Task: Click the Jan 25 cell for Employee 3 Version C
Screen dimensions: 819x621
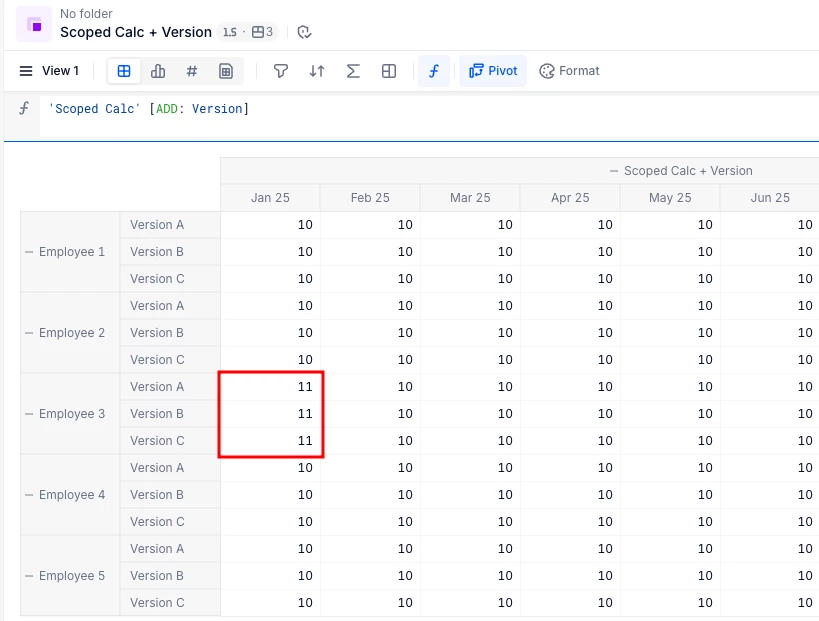Action: [x=270, y=441]
